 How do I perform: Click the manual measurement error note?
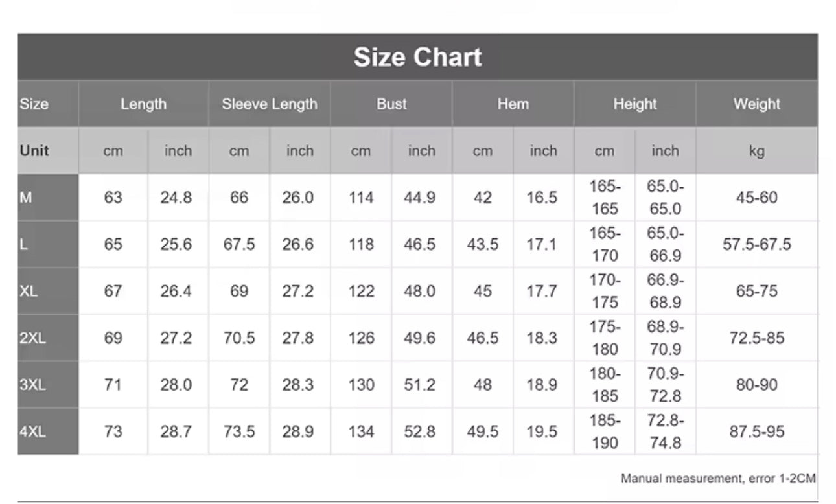(x=717, y=479)
